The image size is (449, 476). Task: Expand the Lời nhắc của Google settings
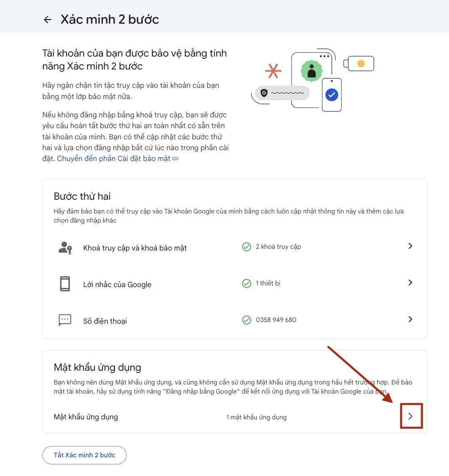tap(410, 283)
